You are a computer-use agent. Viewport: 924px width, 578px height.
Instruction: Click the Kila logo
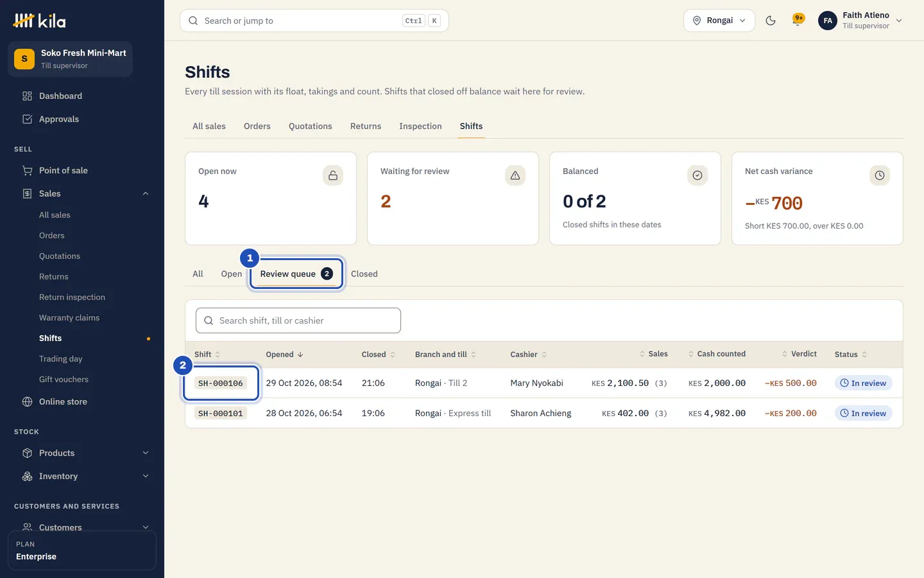point(40,21)
